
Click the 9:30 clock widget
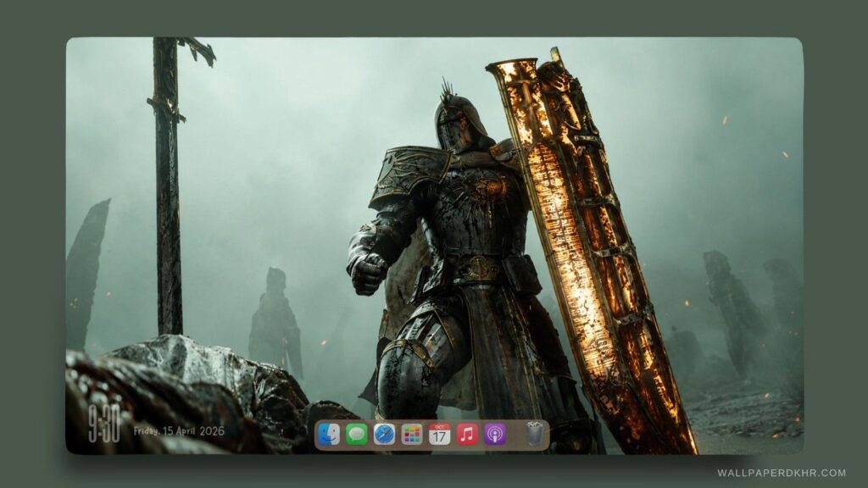[104, 424]
